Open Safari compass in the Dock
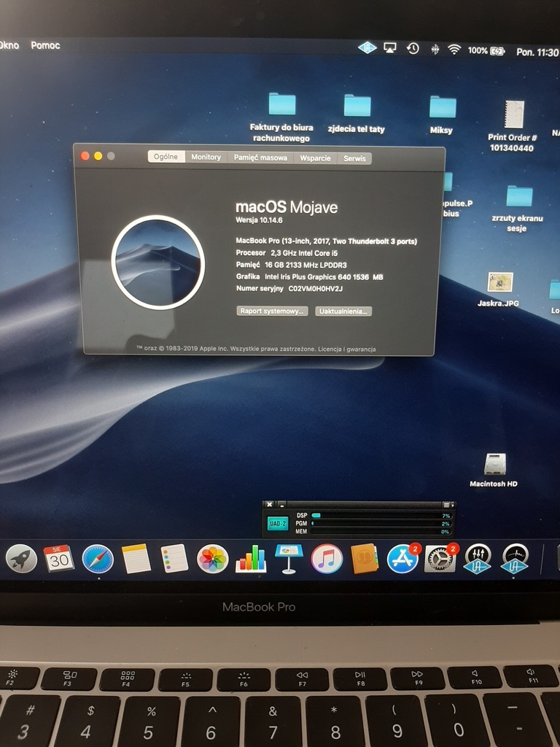Viewport: 560px width, 747px height. 98,559
